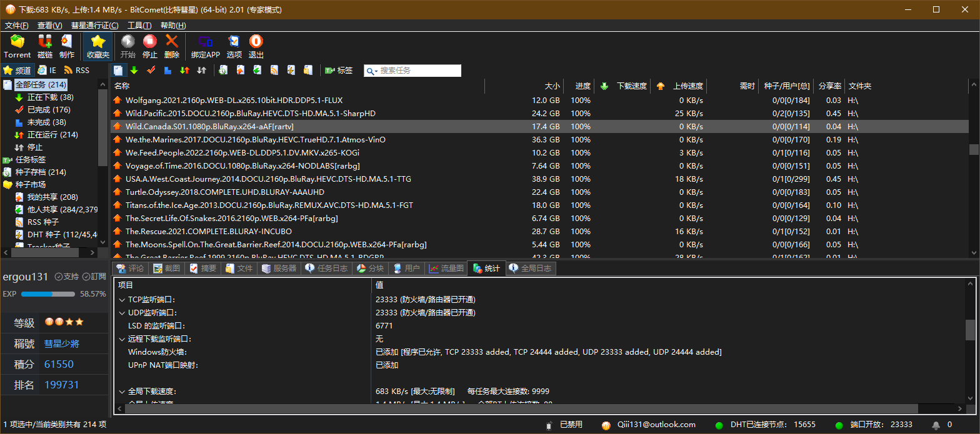The width and height of the screenshot is (980, 434).
Task: Click the 61550 score link
Action: (59, 365)
